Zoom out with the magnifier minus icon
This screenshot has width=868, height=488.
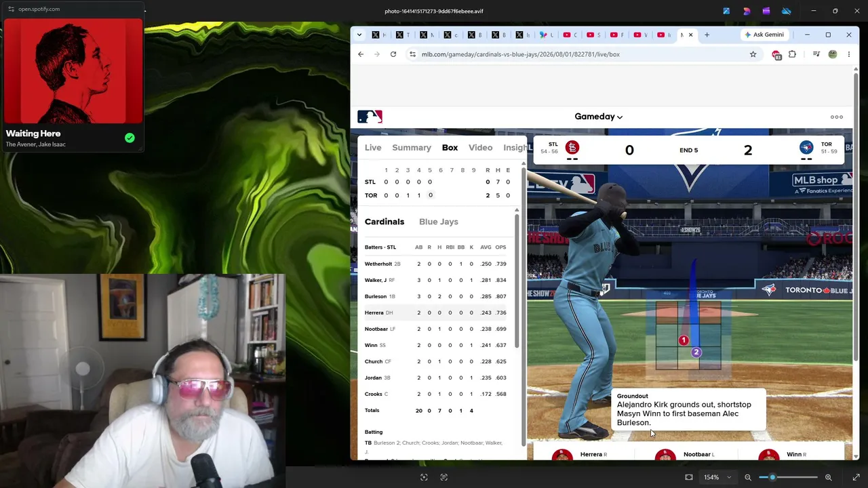748,477
